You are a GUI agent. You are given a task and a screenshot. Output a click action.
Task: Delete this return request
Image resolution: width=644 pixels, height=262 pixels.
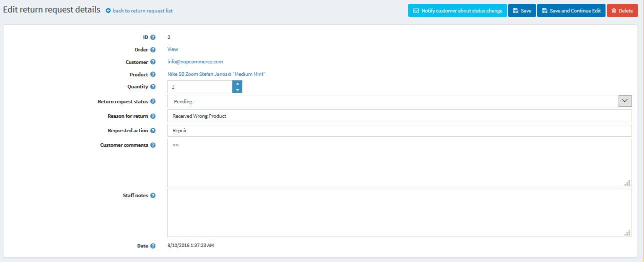pyautogui.click(x=623, y=10)
